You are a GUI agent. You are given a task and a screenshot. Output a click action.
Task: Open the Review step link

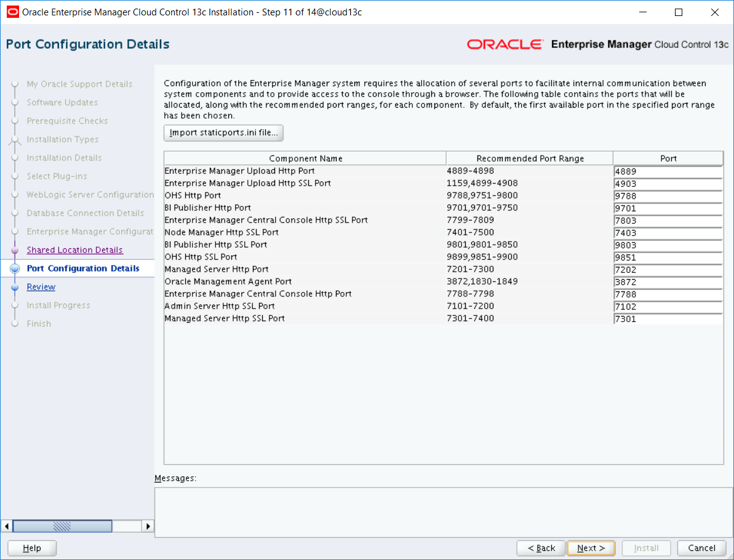point(41,287)
